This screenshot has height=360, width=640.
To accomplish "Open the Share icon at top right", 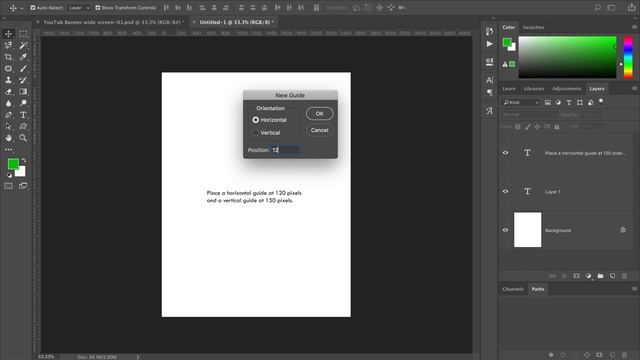I will pyautogui.click(x=631, y=7).
